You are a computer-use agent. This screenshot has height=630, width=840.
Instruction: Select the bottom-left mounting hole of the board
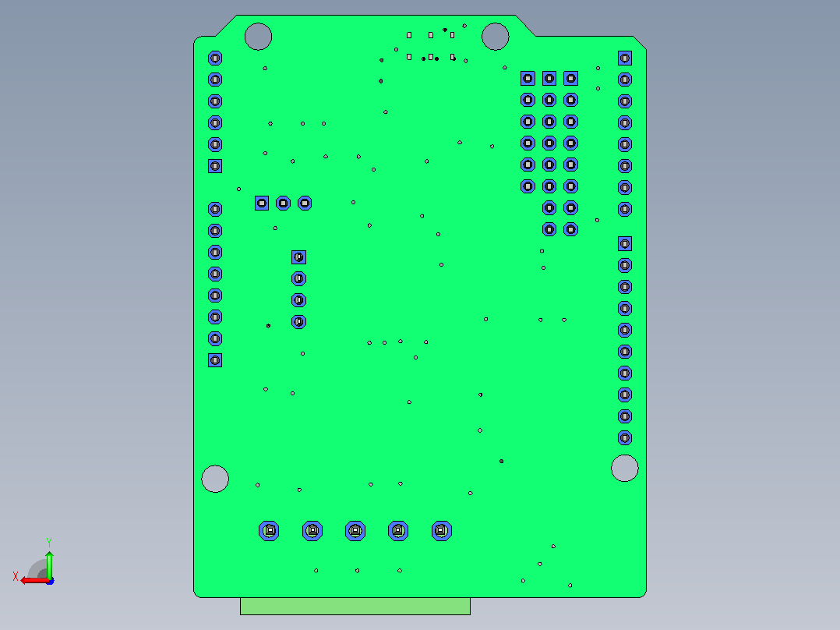(215, 479)
